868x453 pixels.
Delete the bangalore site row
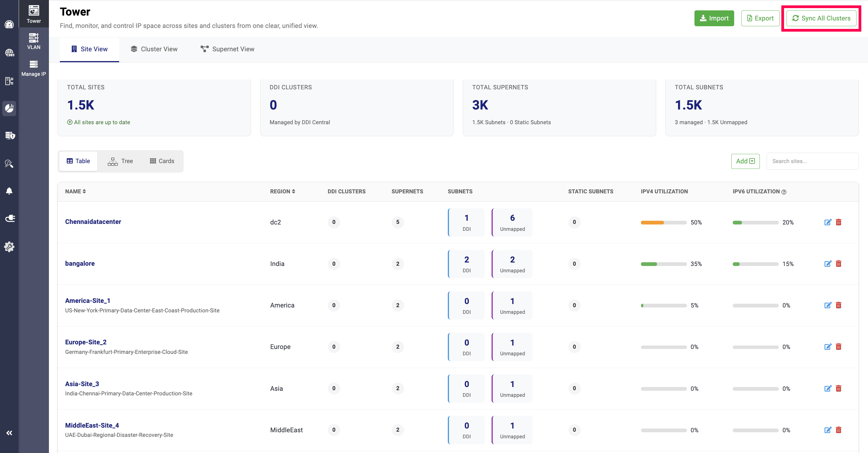point(839,264)
